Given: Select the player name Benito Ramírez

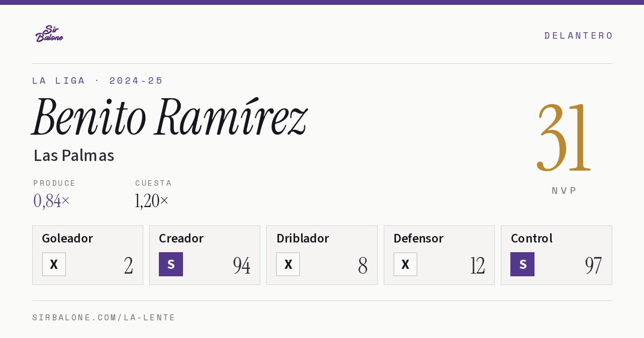Looking at the screenshot, I should coord(170,116).
